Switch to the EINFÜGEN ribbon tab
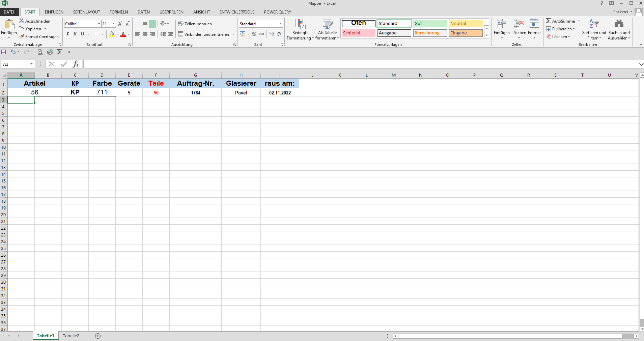Image resolution: width=644 pixels, height=341 pixels. coord(54,12)
